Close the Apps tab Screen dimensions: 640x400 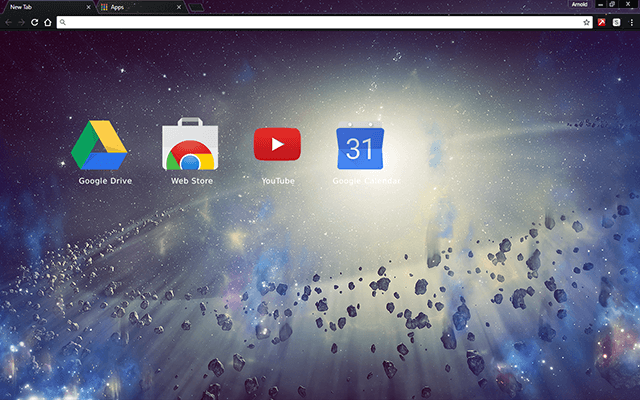pos(179,7)
